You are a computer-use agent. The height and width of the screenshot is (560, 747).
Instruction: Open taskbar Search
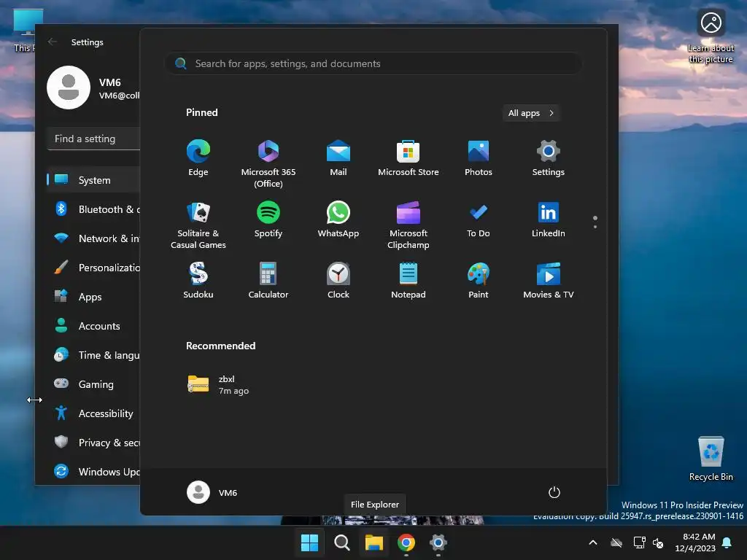(x=341, y=542)
